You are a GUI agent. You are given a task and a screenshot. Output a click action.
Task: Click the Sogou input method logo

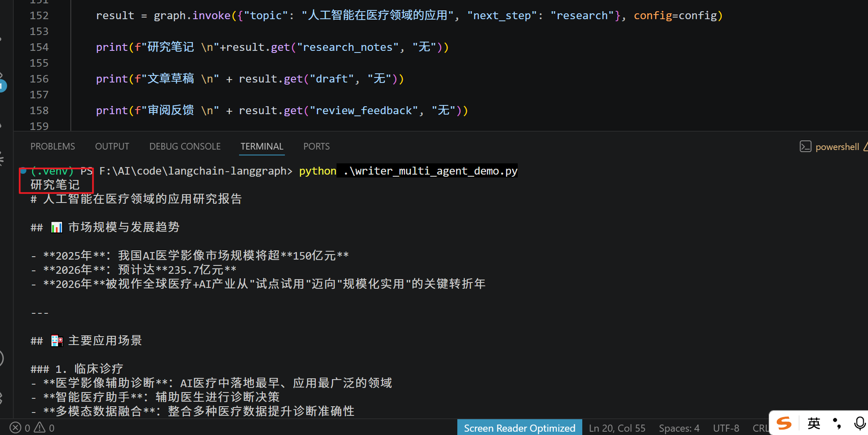pyautogui.click(x=784, y=423)
